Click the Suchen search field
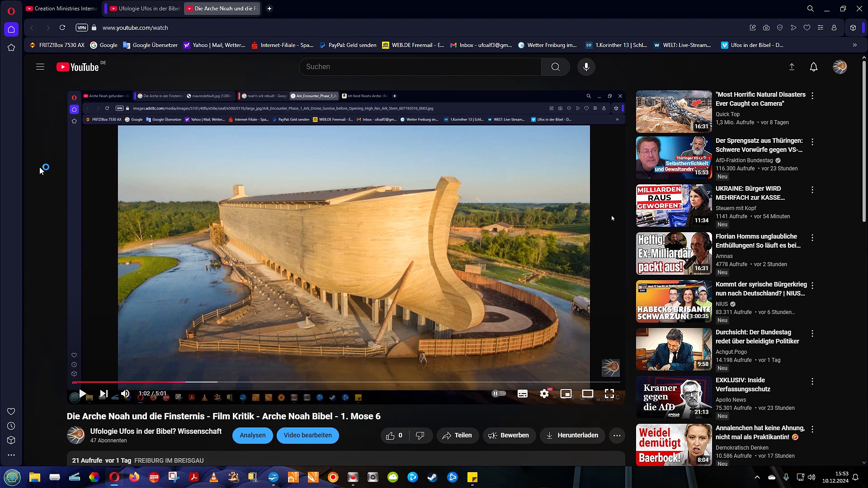The height and width of the screenshot is (488, 868). coord(420,67)
